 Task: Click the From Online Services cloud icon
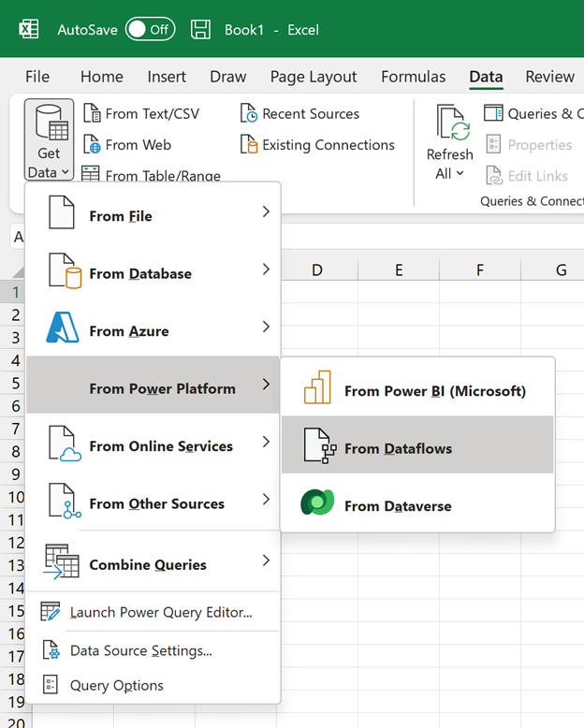coord(65,444)
